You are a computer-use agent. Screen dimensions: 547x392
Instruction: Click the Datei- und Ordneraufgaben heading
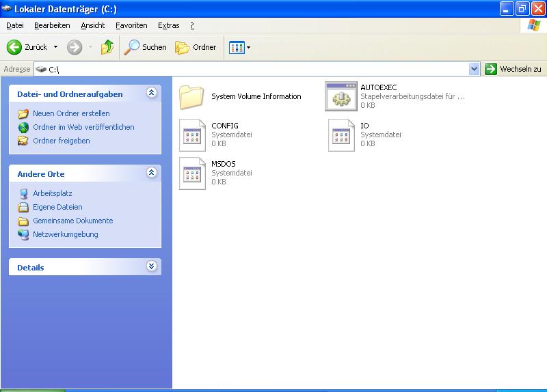70,94
